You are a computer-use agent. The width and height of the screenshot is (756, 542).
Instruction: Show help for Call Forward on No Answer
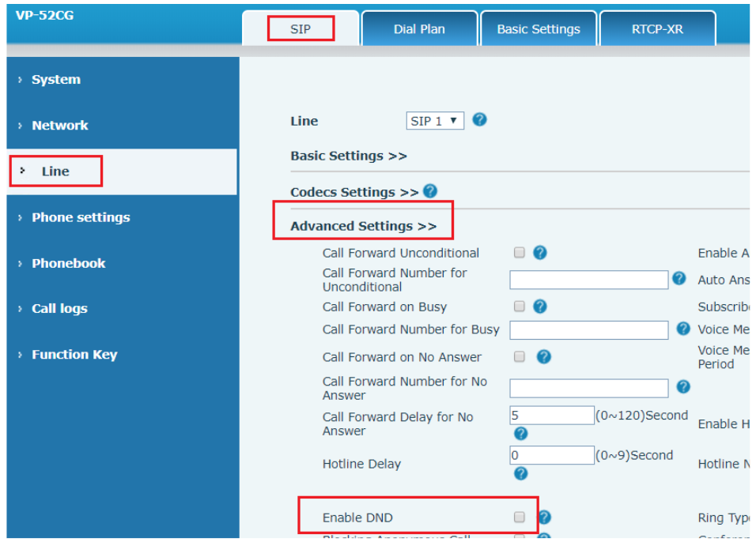[543, 357]
